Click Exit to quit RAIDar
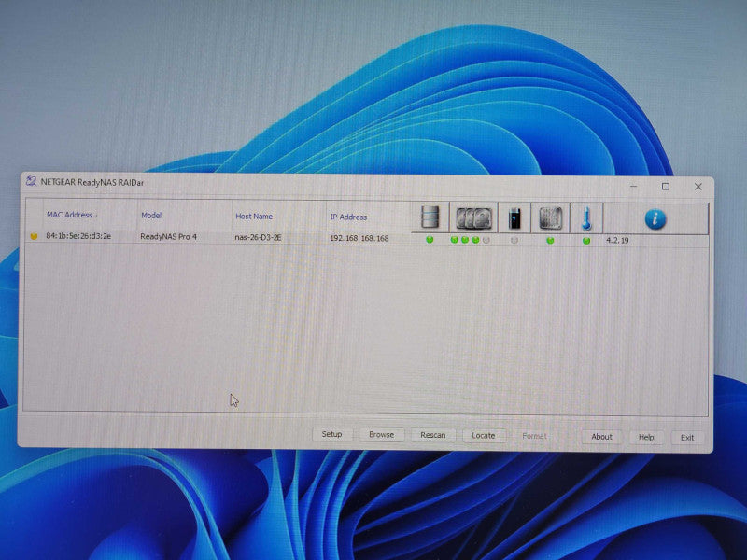 click(687, 438)
